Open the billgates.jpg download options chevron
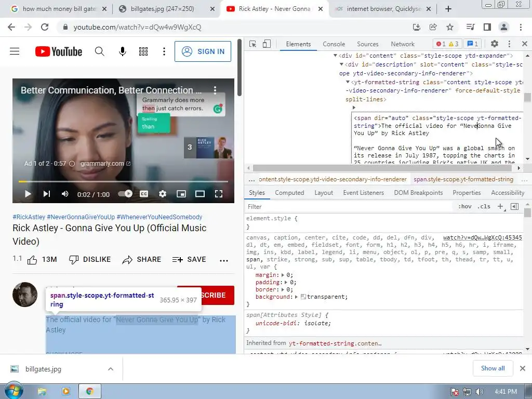The image size is (532, 399). click(x=111, y=369)
